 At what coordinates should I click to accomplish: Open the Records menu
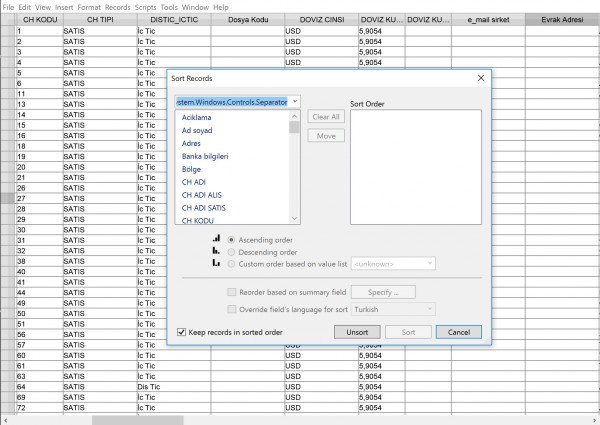[117, 7]
